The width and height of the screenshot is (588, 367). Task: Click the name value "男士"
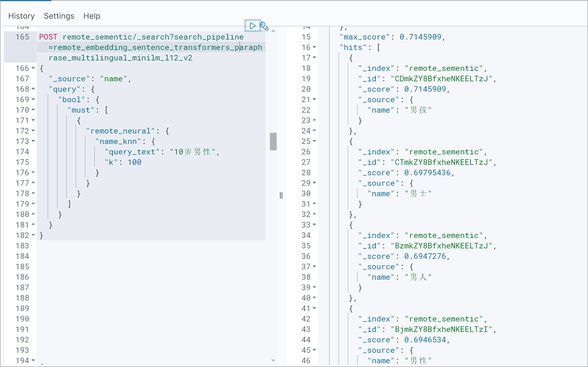pos(418,194)
